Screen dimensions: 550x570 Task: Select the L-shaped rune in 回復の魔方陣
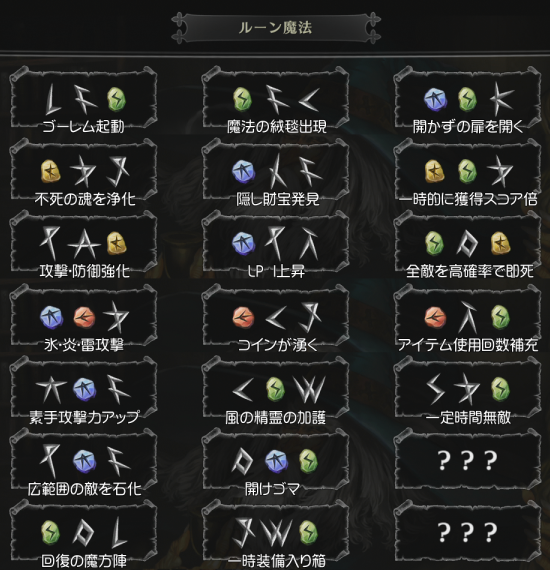tap(119, 533)
